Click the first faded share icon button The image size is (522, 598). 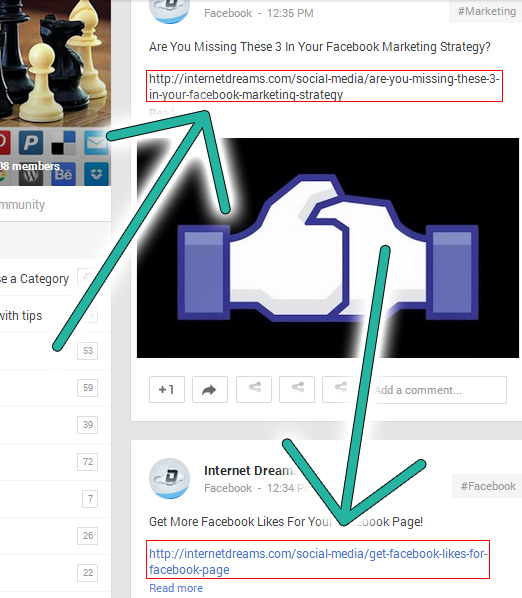click(254, 389)
